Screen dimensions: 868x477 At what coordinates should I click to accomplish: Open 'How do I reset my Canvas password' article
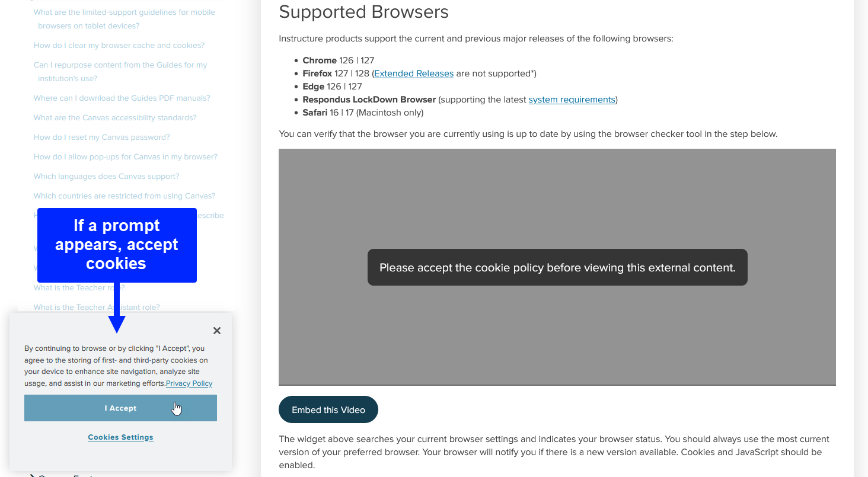coord(101,137)
